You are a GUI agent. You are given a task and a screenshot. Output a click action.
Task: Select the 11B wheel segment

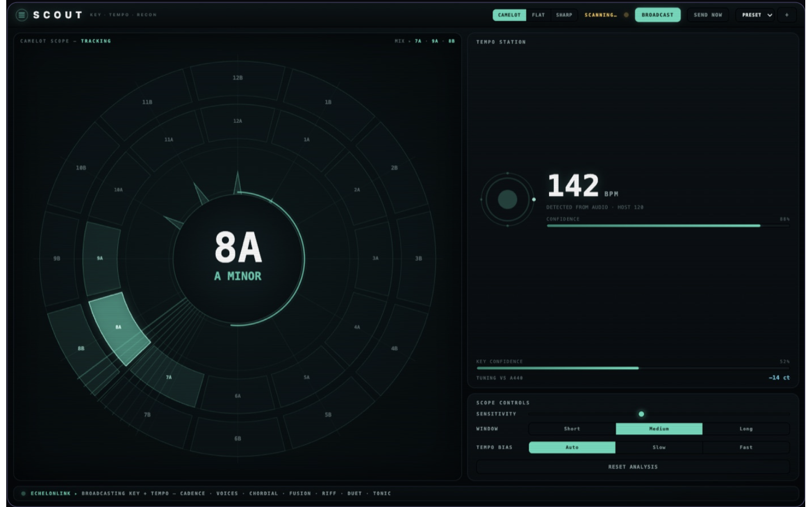[x=147, y=102]
